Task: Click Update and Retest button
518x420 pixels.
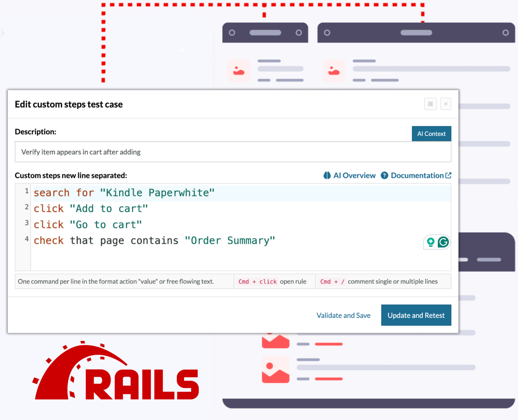Action: [x=416, y=315]
